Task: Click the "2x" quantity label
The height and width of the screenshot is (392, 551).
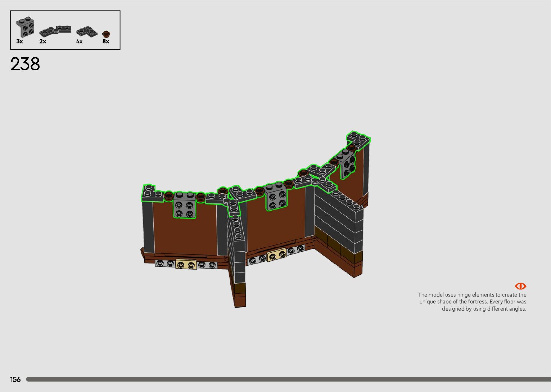Action: (43, 42)
